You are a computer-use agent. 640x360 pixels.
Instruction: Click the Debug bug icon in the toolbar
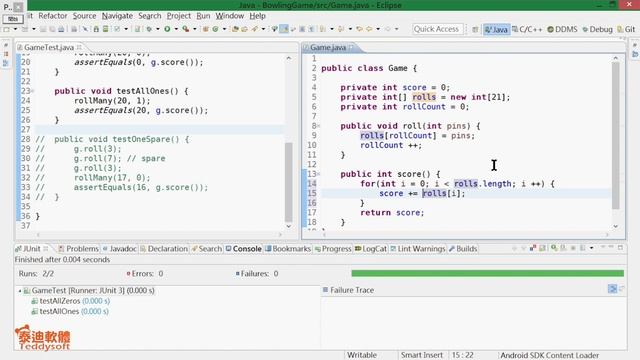point(149,29)
